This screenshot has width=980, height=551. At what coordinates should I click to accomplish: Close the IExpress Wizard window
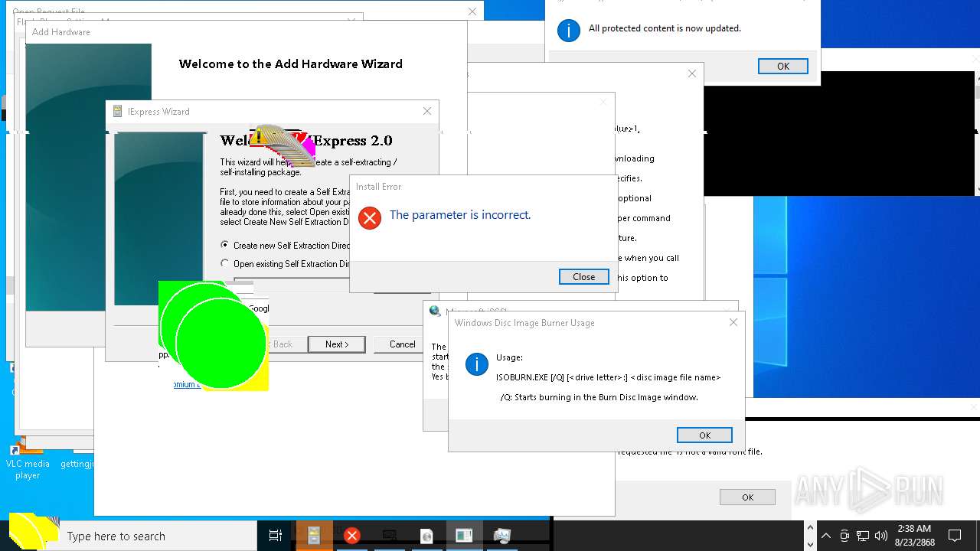(427, 111)
